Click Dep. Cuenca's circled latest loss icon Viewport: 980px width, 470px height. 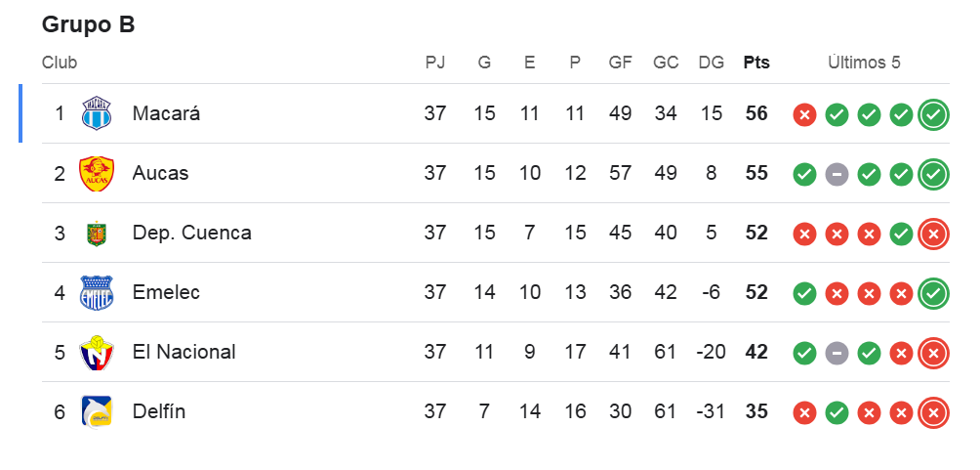[x=933, y=234]
